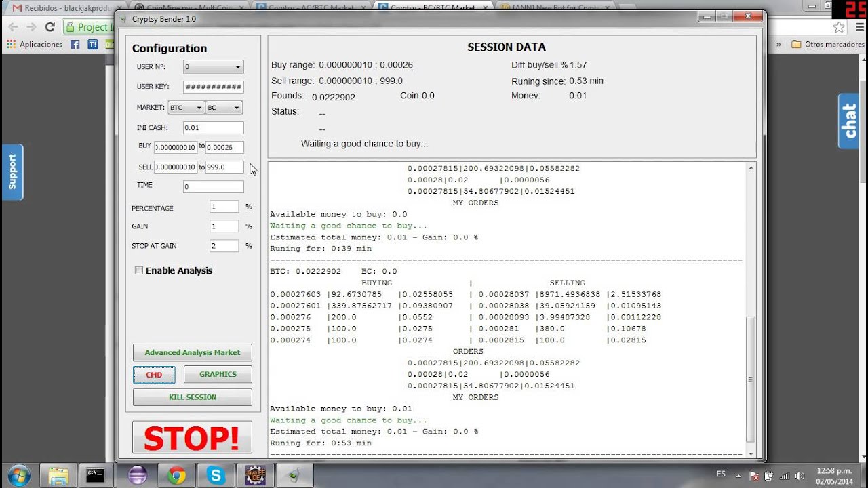The height and width of the screenshot is (488, 868).
Task: Switch to the CoinMine.pw MultiCoin tab
Action: (x=189, y=8)
